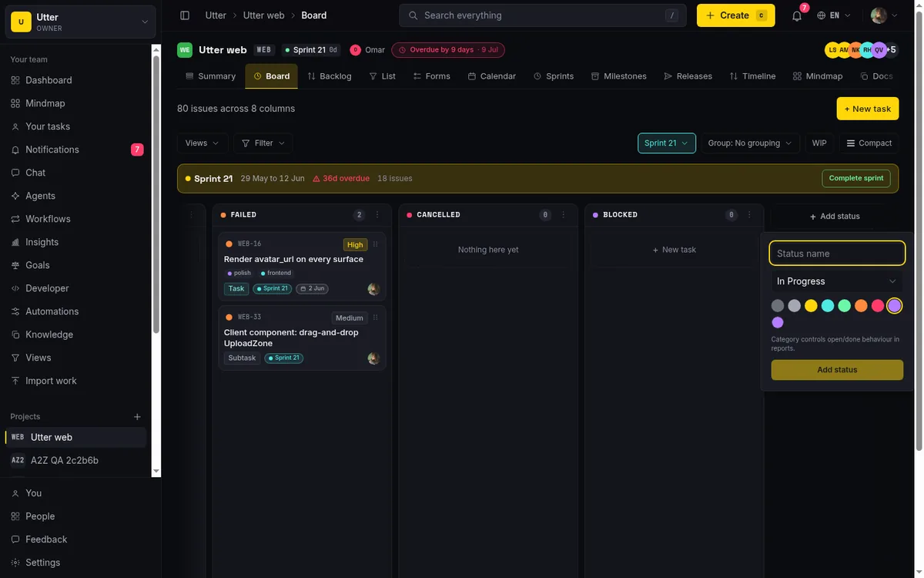
Task: Open Automations in the sidebar
Action: click(x=77, y=311)
